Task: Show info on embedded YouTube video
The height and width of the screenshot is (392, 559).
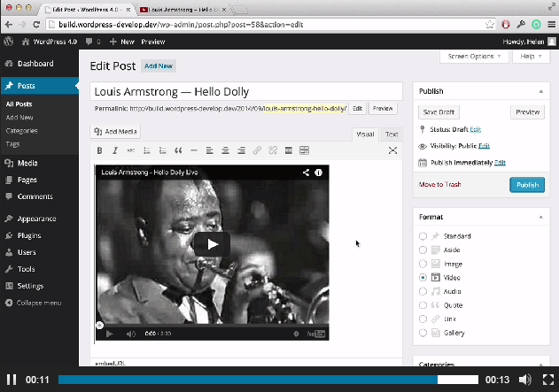Action: click(318, 173)
